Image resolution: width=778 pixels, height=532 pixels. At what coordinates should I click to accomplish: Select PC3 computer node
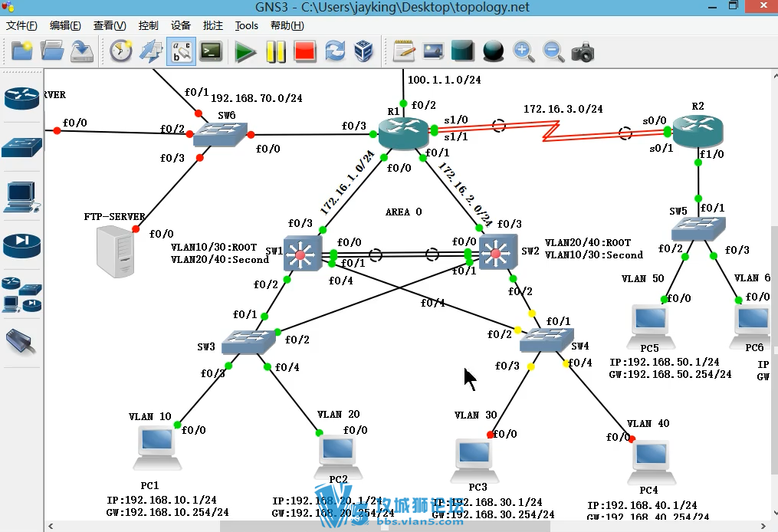474,460
